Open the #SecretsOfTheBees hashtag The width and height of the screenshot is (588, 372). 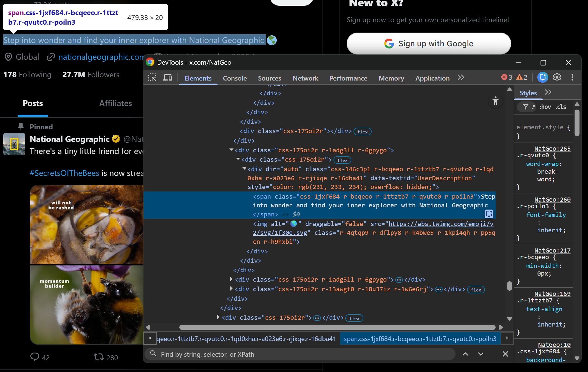pos(64,173)
